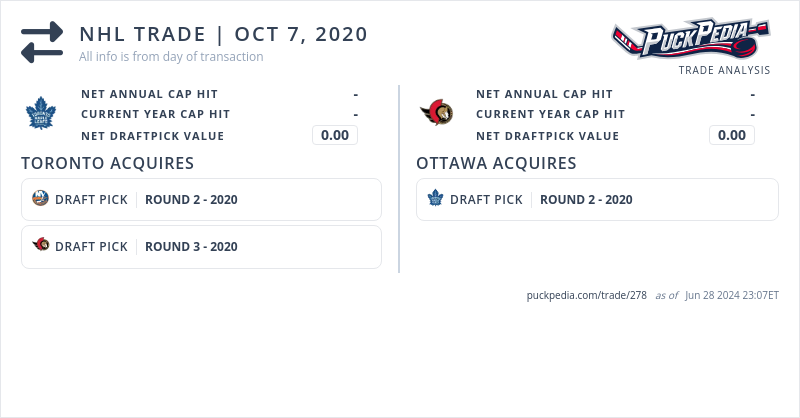Click the NHL Trade Oct 7, 2020 title
Viewport: 800px width, 418px height.
pos(223,34)
